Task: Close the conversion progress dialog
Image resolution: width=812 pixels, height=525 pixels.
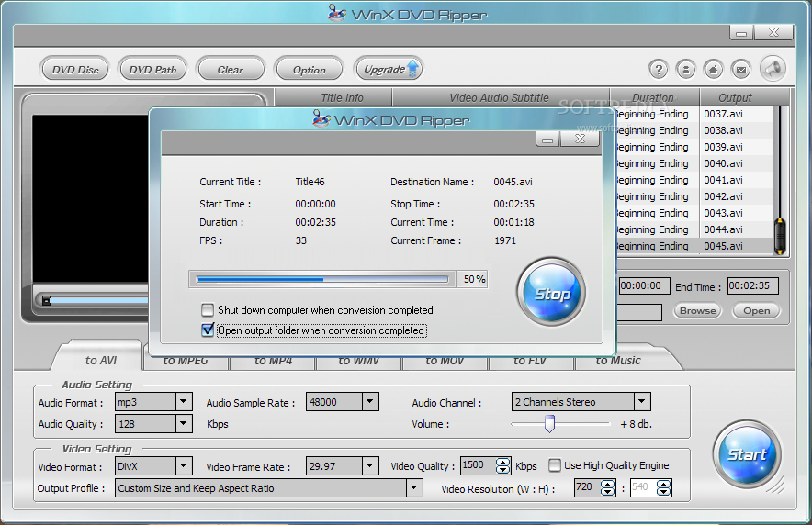Action: pyautogui.click(x=580, y=139)
